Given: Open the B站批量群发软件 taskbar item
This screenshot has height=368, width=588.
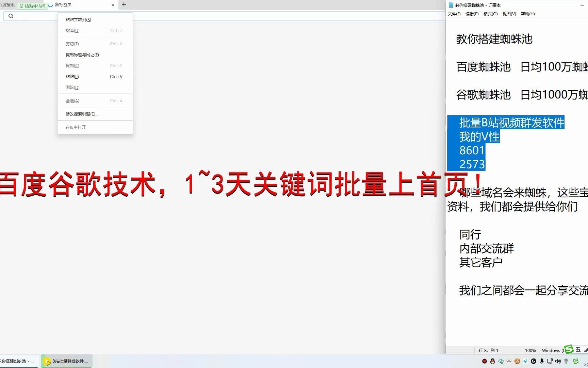Looking at the screenshot, I should [x=67, y=361].
